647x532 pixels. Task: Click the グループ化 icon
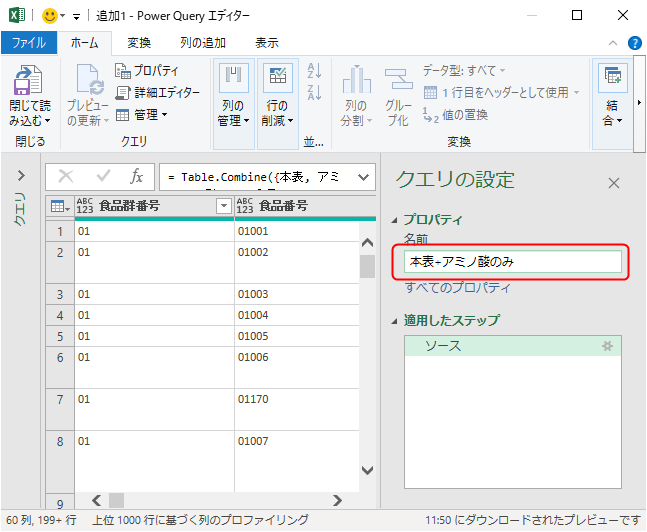click(x=398, y=79)
